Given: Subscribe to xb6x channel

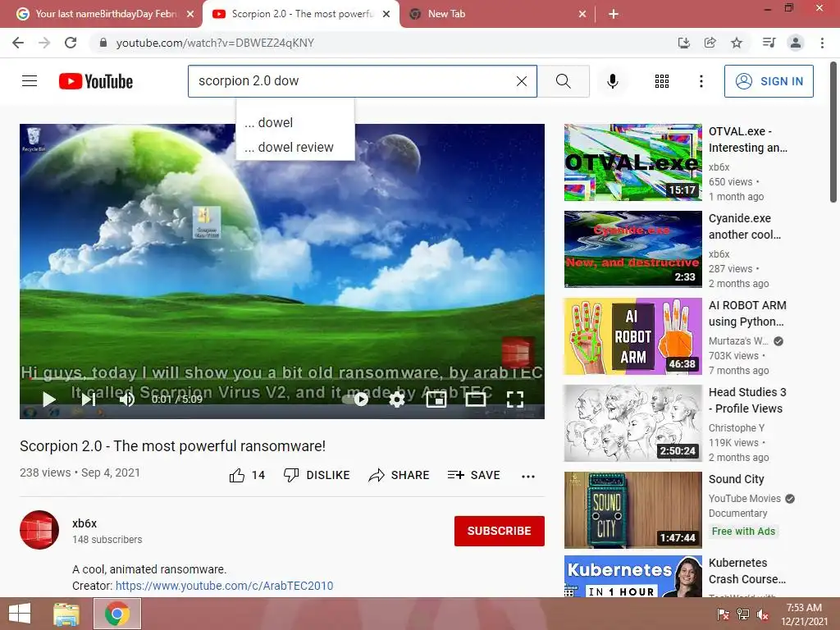Looking at the screenshot, I should 500,531.
